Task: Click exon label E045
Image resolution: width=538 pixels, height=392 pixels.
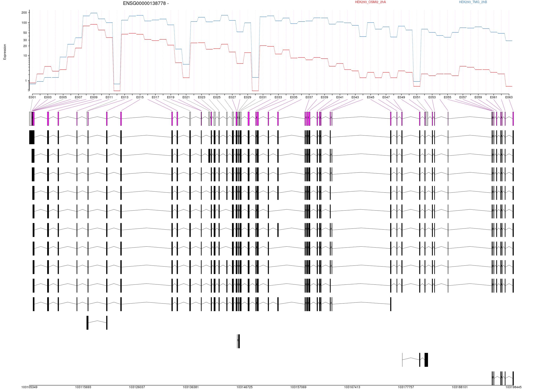Action: (371, 97)
